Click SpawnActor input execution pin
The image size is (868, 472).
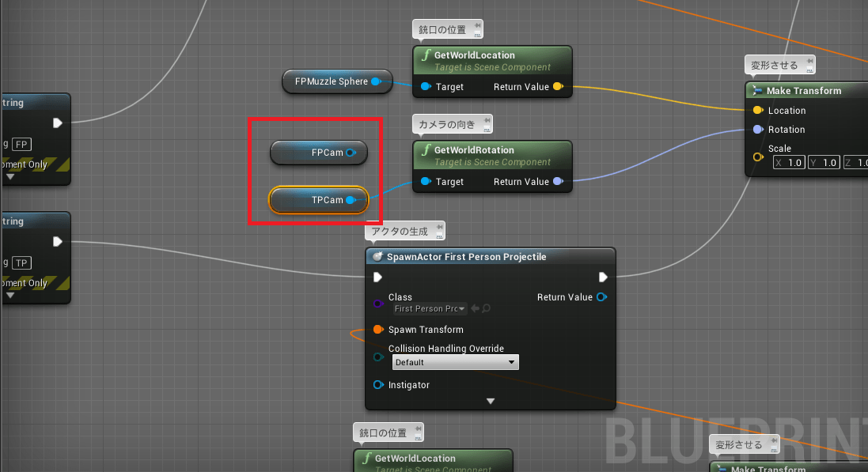(377, 277)
